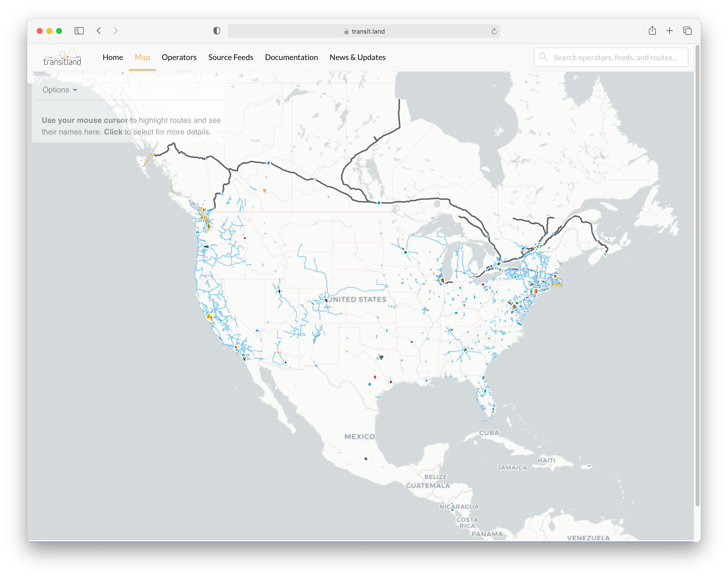Image resolution: width=728 pixels, height=578 pixels.
Task: Open the share sheet icon
Action: coord(652,31)
